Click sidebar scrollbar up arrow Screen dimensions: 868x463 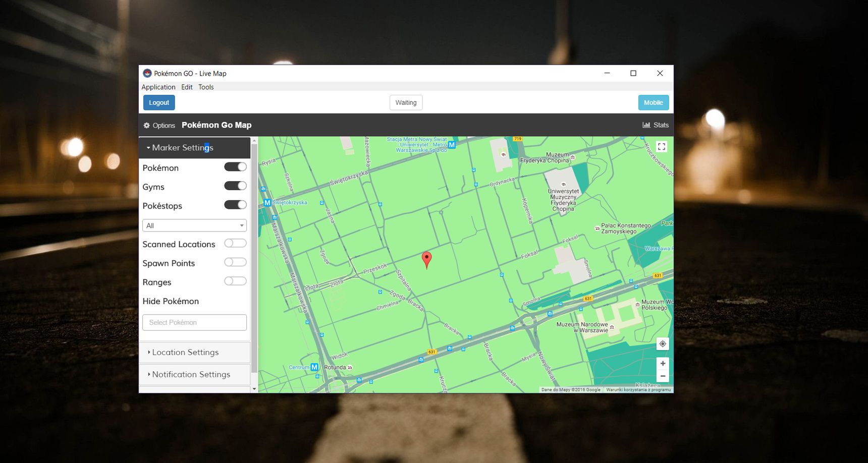[254, 140]
